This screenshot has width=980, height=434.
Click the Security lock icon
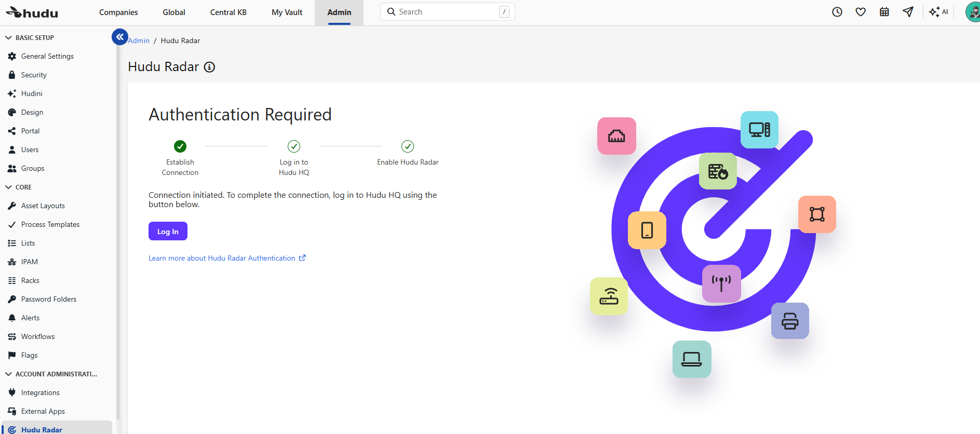click(x=12, y=75)
